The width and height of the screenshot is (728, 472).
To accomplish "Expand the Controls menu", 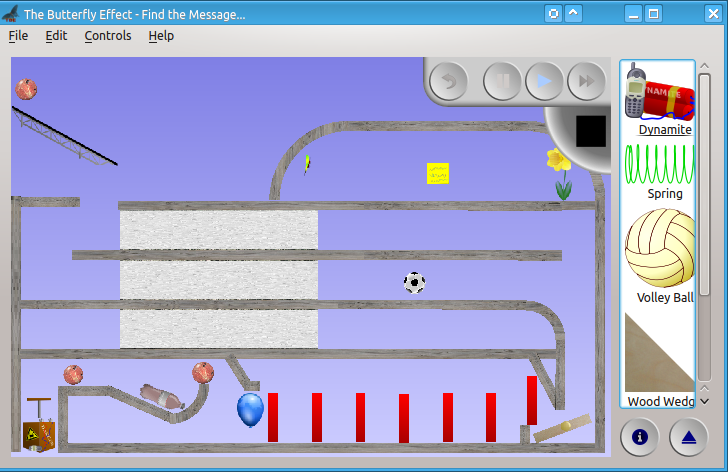I will tap(108, 36).
